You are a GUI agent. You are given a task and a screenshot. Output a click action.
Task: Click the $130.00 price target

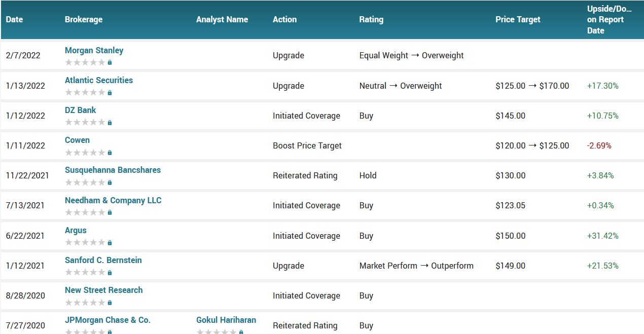511,175
